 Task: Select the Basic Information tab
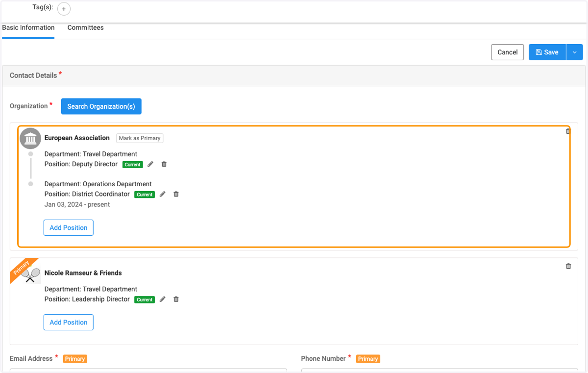pos(28,28)
